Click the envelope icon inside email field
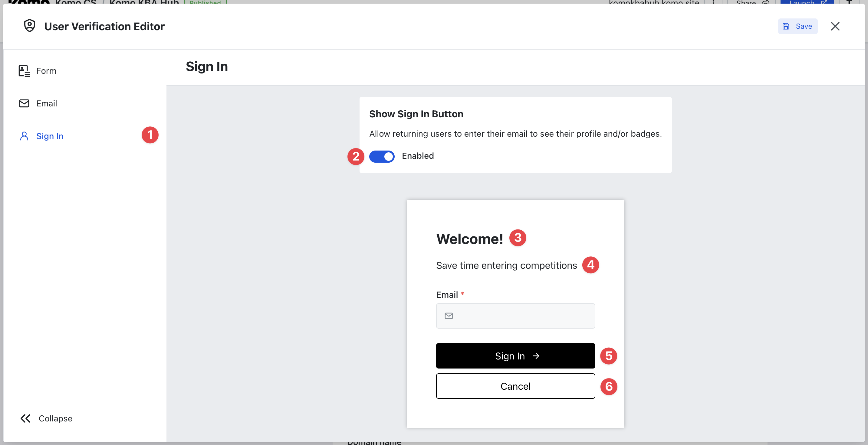This screenshot has height=445, width=868. [x=449, y=316]
